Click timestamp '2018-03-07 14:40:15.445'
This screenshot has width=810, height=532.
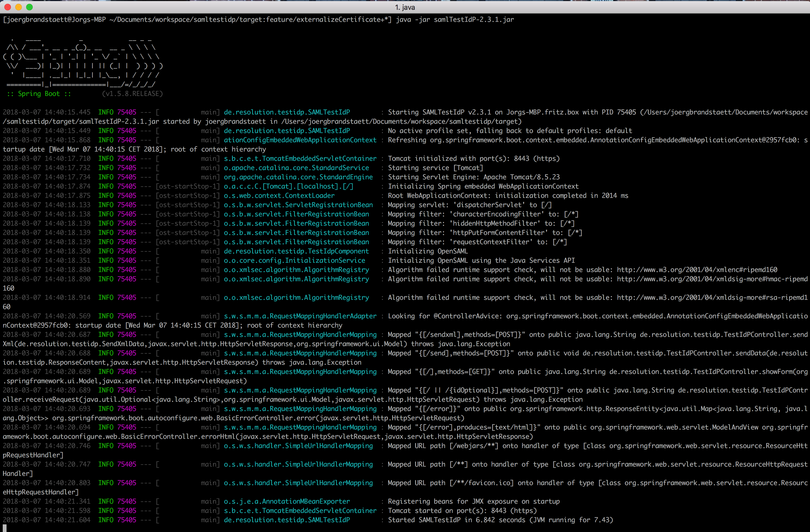pyautogui.click(x=47, y=112)
